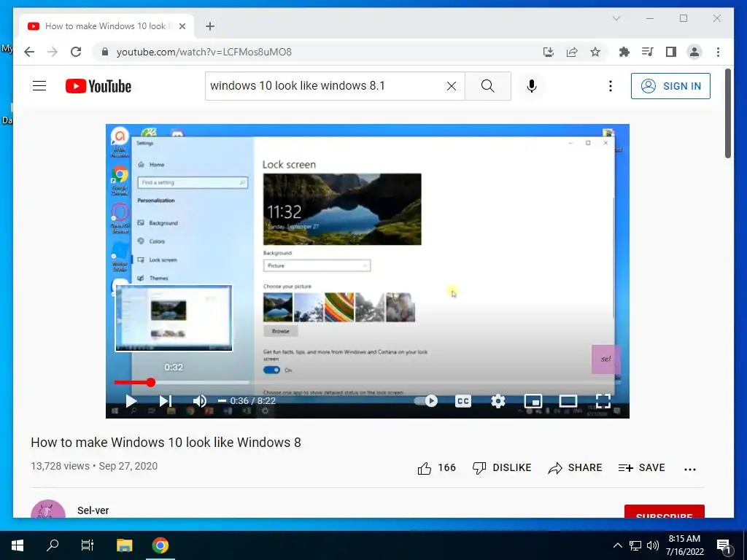Screen dimensions: 747x560
Task: Open the tab search chevron
Action: [x=616, y=18]
